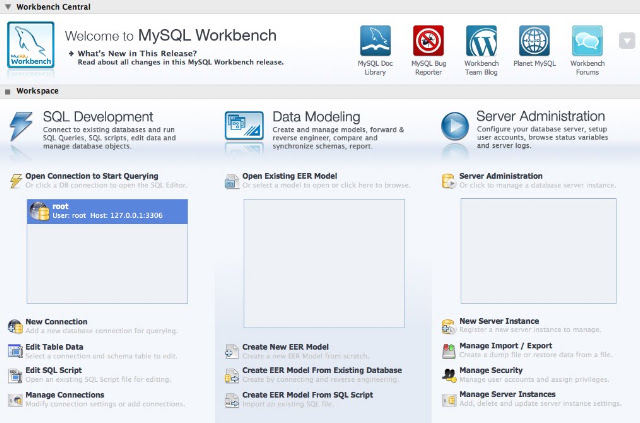Click Create New EER Model link
The image size is (640, 423).
click(285, 347)
